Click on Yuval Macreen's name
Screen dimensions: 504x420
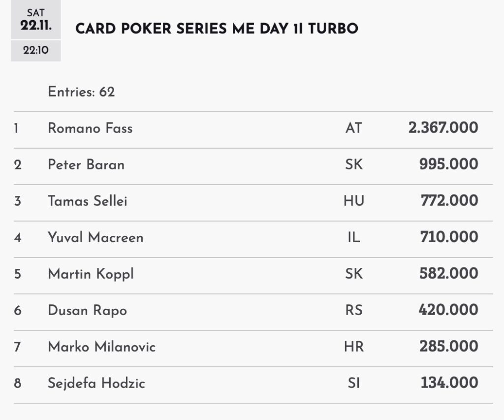point(95,237)
